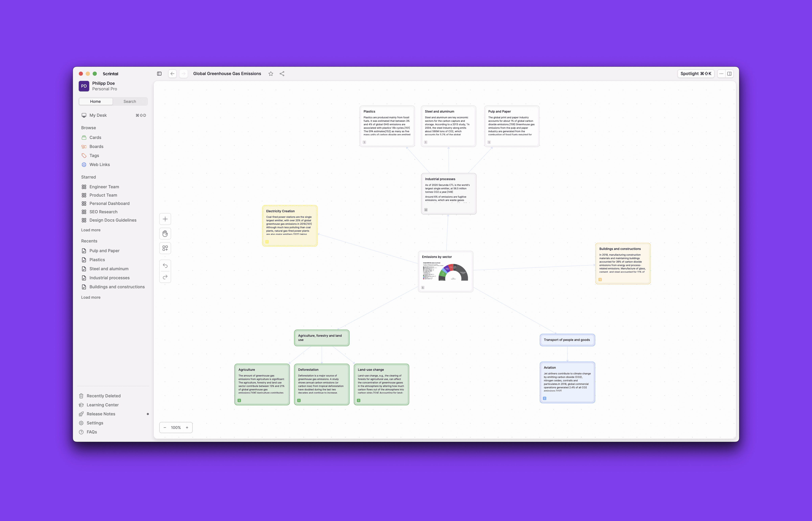
Task: Select the hand pan tool
Action: point(165,234)
